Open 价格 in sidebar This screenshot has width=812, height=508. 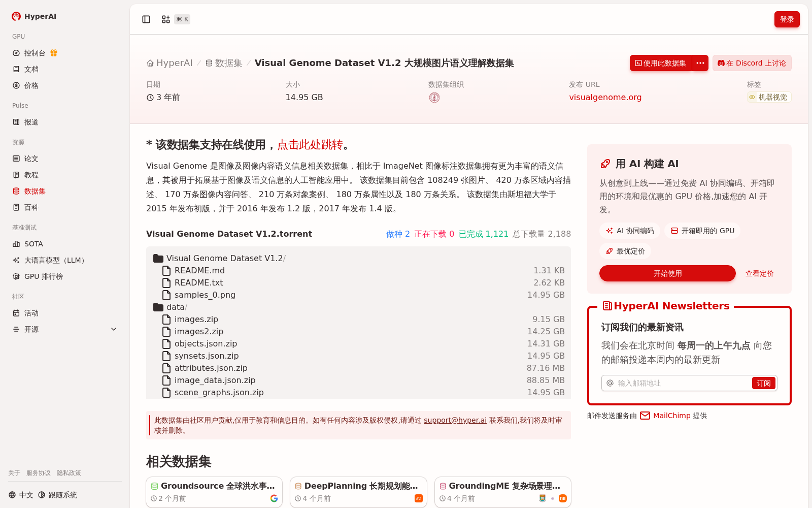[x=25, y=85]
